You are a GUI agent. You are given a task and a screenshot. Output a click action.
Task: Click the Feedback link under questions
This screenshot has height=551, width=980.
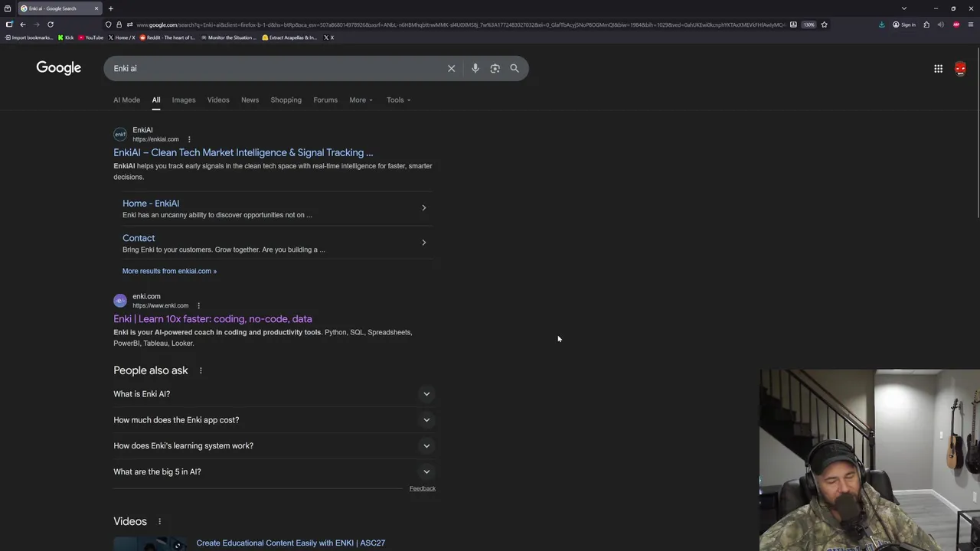(422, 488)
